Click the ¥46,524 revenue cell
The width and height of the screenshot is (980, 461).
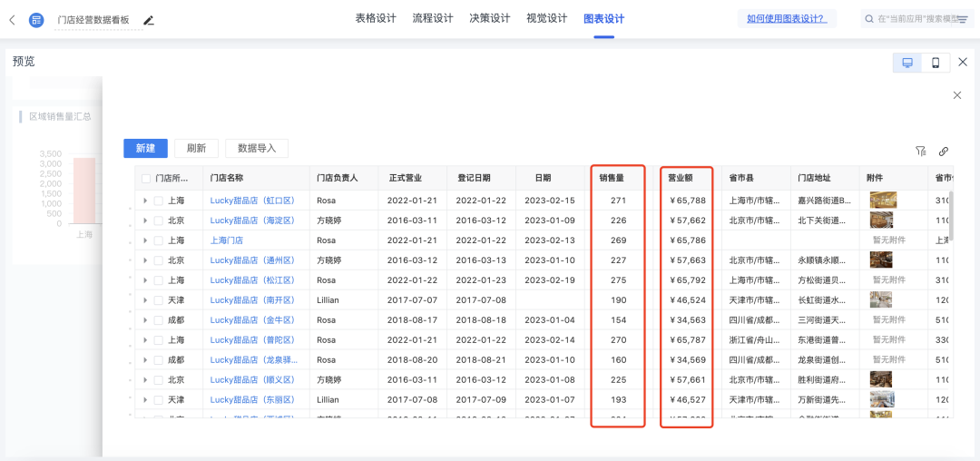pyautogui.click(x=687, y=300)
